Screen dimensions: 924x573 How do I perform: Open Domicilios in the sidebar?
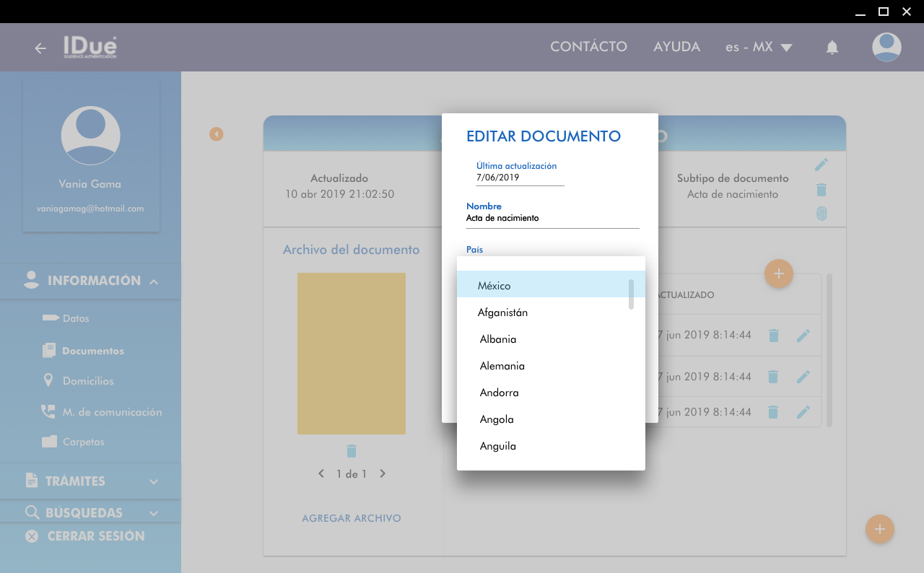pyautogui.click(x=88, y=381)
